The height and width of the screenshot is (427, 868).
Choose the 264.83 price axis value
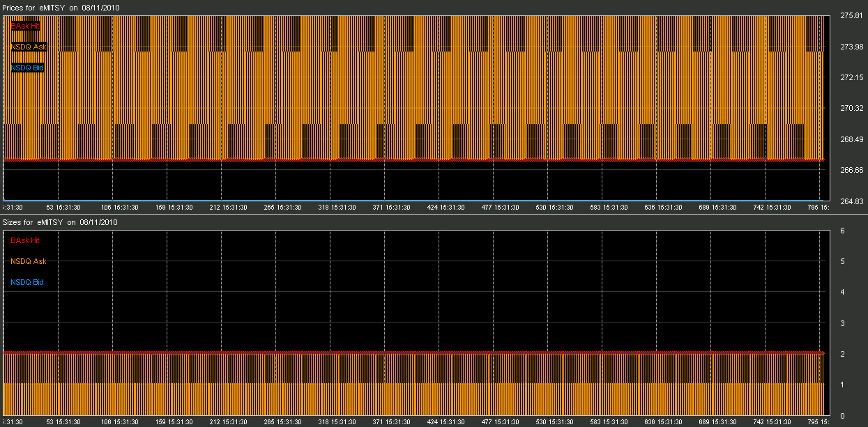coord(853,201)
